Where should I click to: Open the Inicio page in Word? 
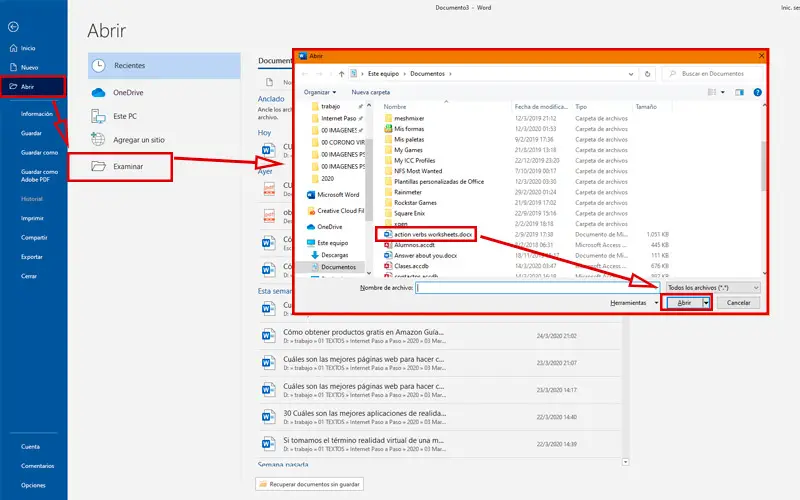coord(22,48)
